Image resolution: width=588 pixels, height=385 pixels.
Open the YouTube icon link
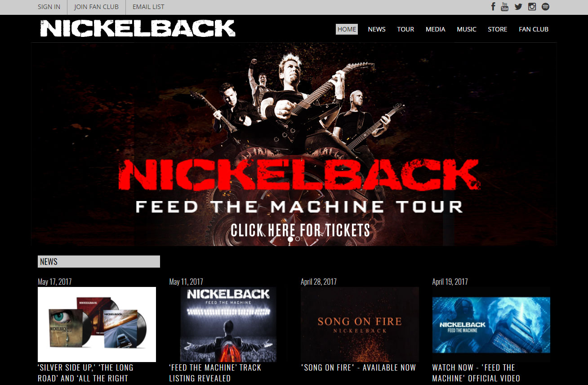click(505, 7)
